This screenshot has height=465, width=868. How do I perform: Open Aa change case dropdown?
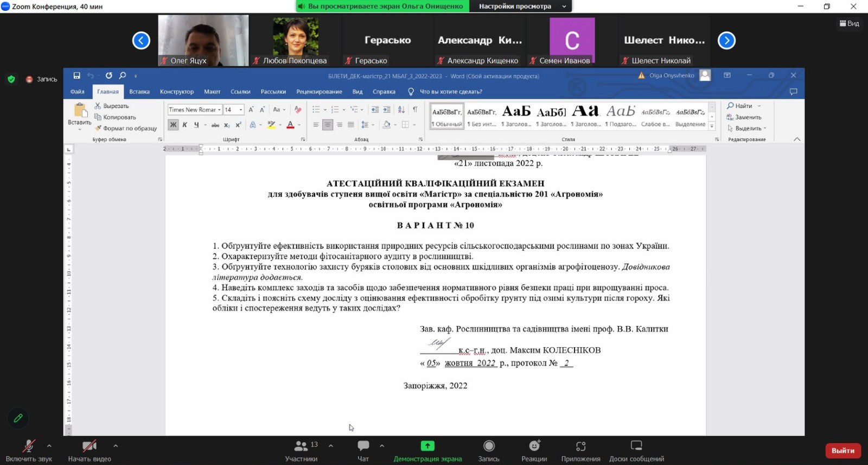279,110
